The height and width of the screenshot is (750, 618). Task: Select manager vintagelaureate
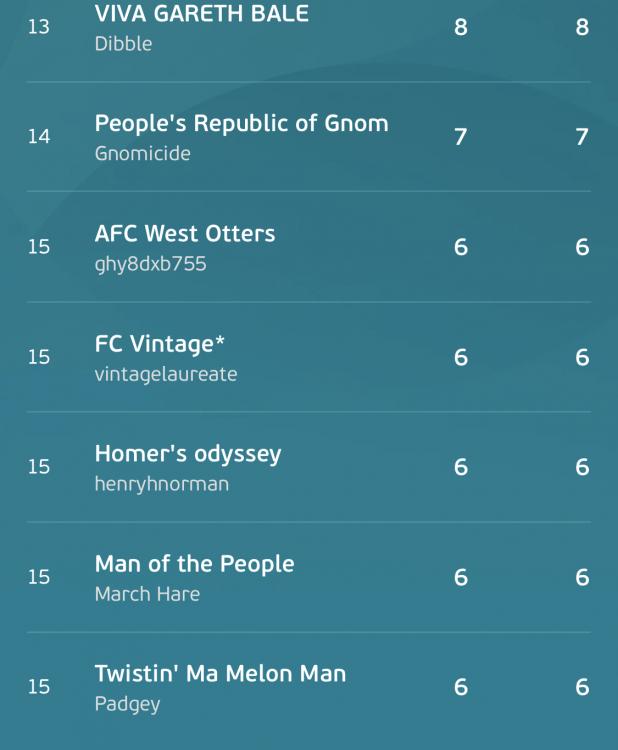(166, 374)
